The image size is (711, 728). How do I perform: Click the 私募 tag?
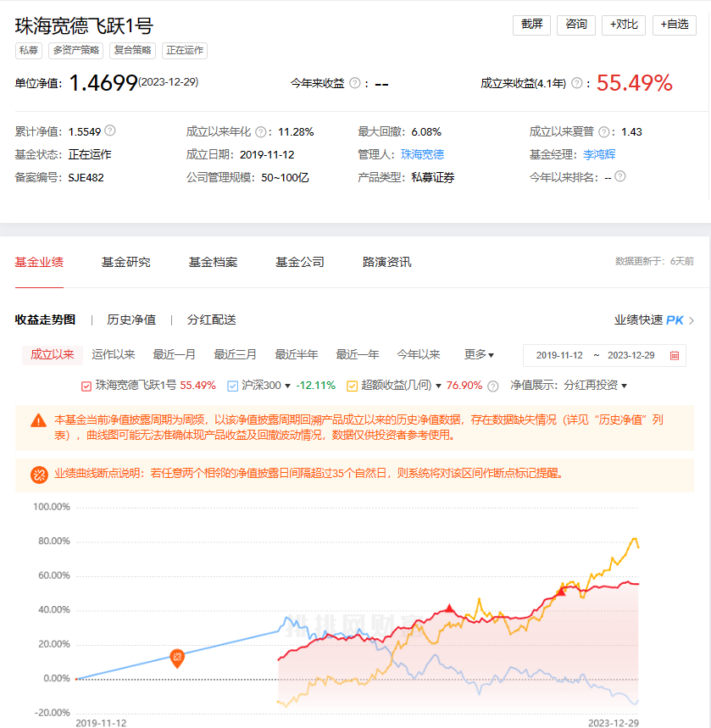pos(29,50)
